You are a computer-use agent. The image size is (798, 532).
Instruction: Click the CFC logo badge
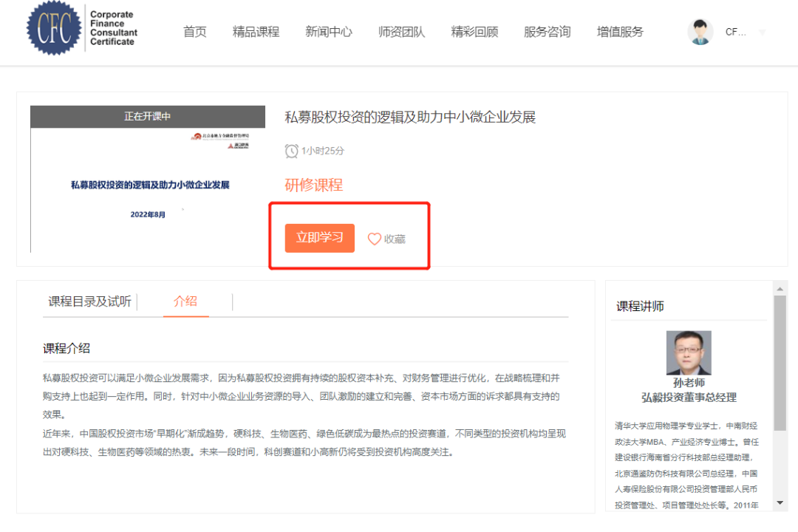pyautogui.click(x=53, y=27)
